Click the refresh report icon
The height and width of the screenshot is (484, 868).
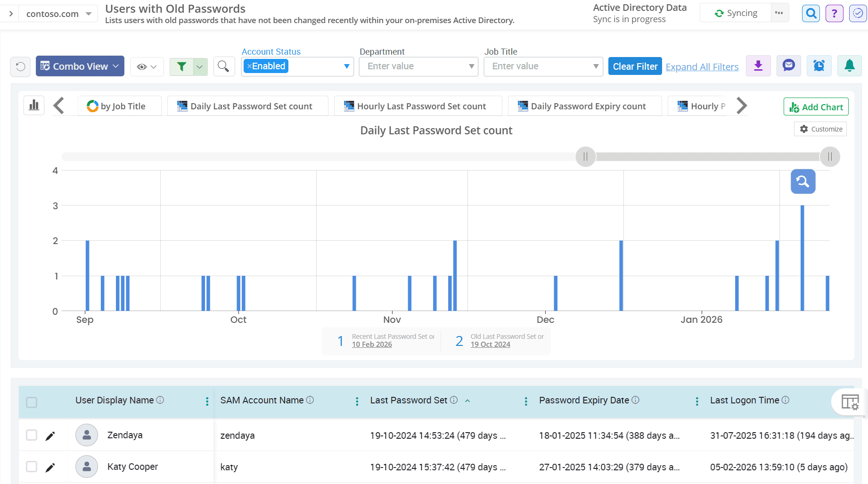(20, 66)
